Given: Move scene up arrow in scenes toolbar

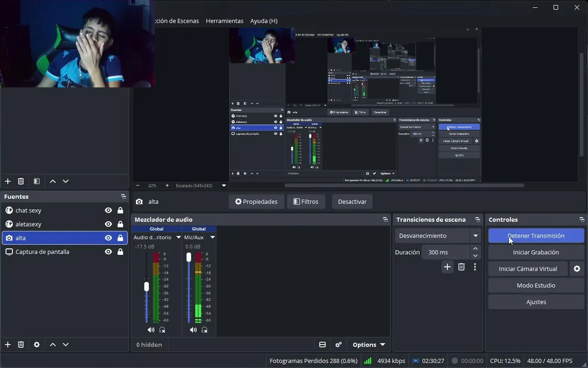Looking at the screenshot, I should (x=53, y=181).
